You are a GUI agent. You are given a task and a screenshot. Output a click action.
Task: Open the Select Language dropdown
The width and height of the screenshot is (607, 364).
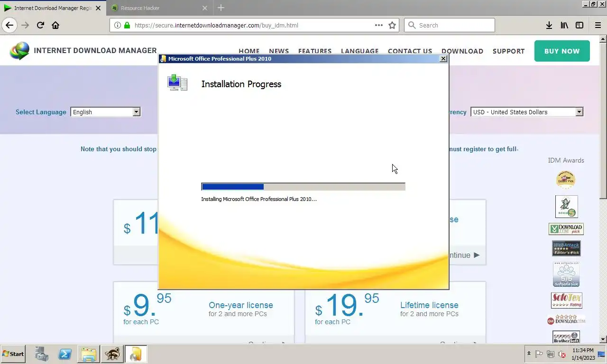[x=105, y=112]
